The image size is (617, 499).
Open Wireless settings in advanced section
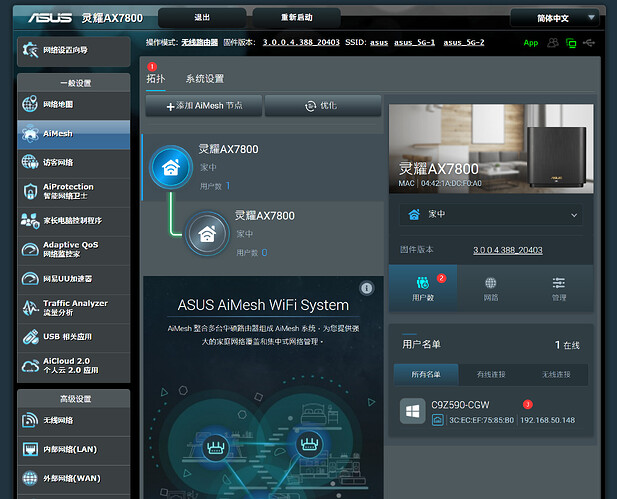74,421
